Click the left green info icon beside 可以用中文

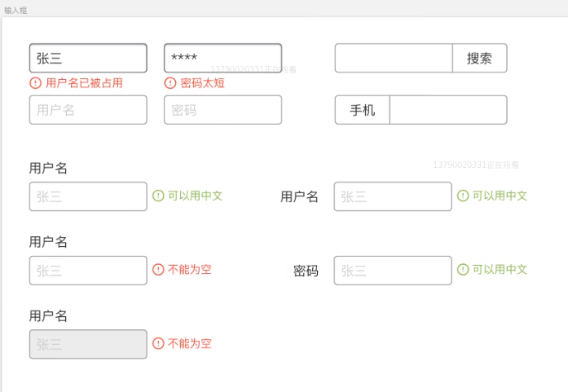158,196
